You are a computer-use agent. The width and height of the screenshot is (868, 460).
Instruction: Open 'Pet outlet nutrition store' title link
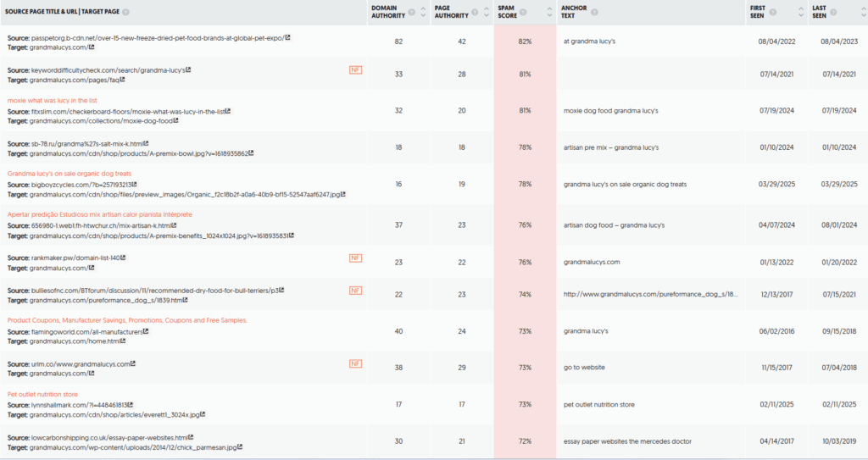[42, 395]
